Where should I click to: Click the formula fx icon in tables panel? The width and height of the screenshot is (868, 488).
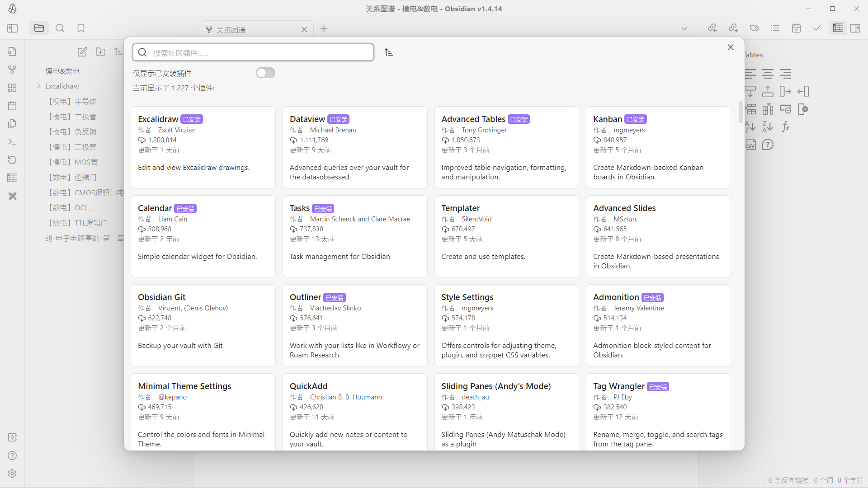pyautogui.click(x=786, y=127)
